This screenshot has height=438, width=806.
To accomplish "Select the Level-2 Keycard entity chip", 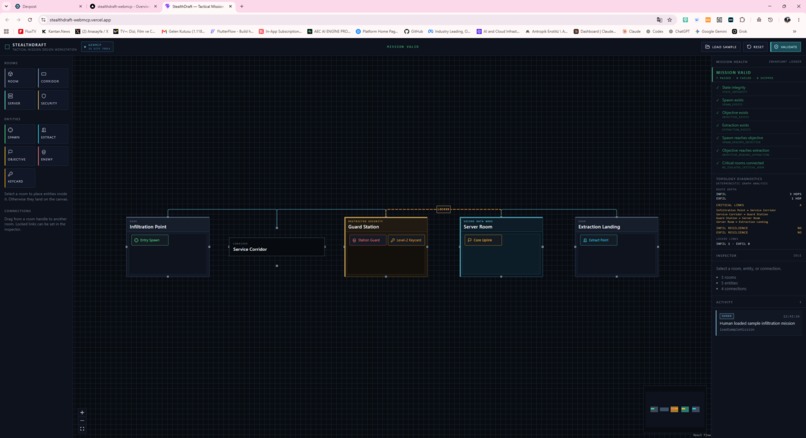I will tap(406, 240).
